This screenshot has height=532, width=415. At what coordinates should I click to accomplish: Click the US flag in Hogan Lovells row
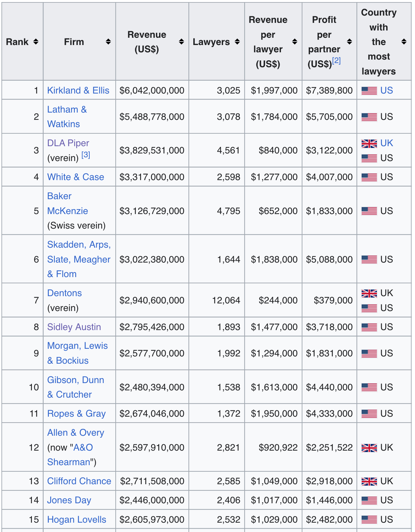[x=369, y=520]
